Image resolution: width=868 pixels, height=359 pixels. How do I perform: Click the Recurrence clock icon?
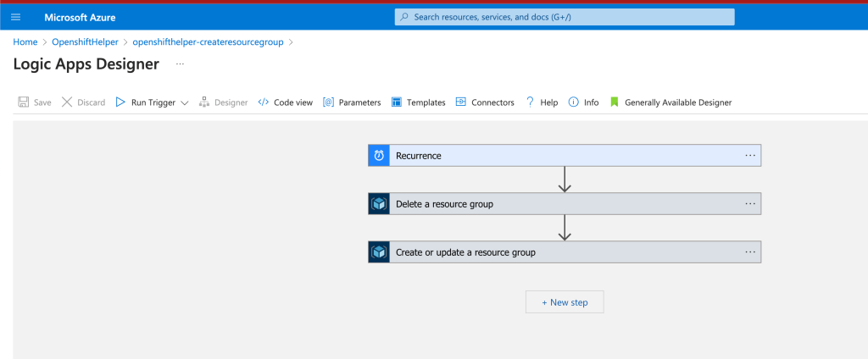coord(379,156)
